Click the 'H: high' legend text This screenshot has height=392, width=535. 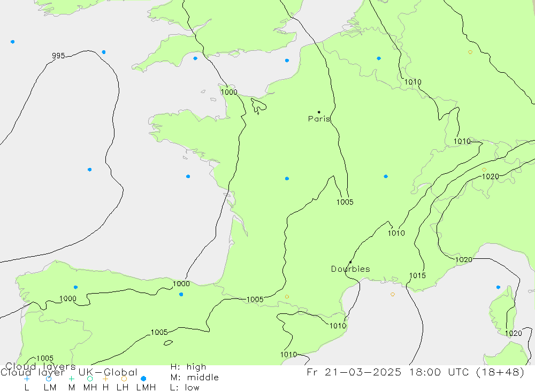[188, 367]
